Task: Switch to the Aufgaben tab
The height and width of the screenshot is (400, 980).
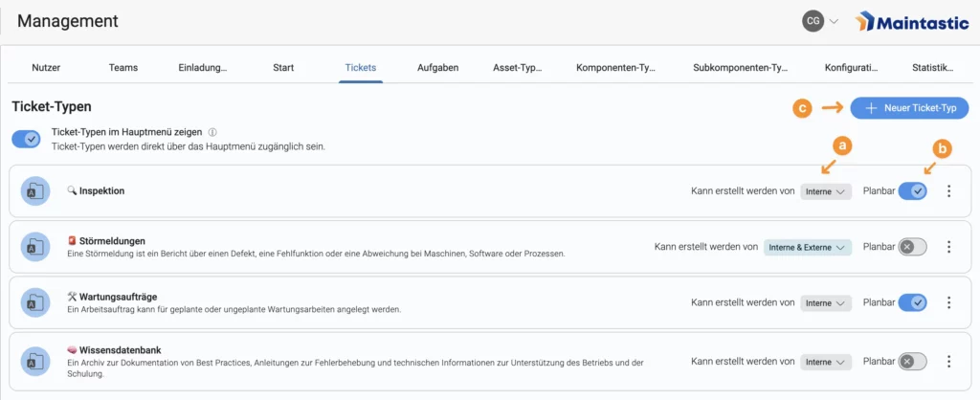Action: point(437,68)
